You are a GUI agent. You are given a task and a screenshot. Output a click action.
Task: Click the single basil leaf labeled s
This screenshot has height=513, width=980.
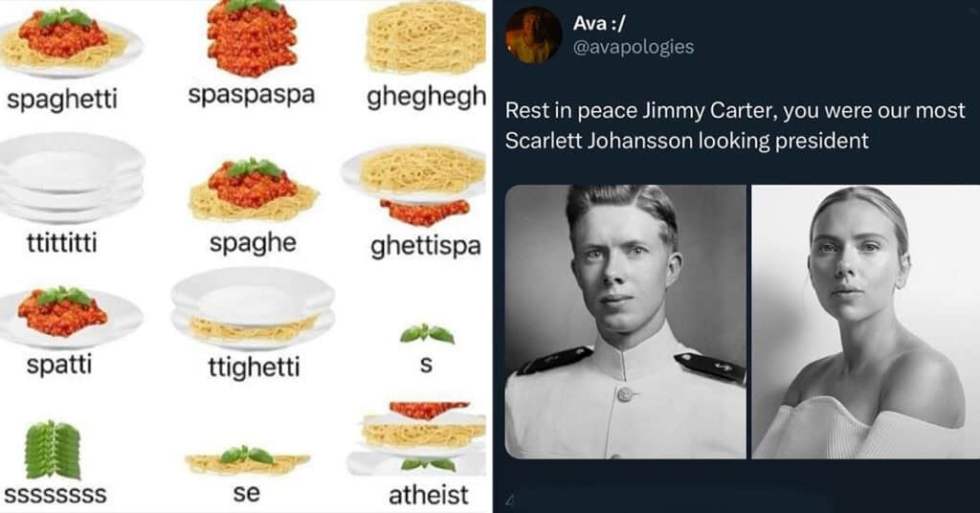pos(427,334)
